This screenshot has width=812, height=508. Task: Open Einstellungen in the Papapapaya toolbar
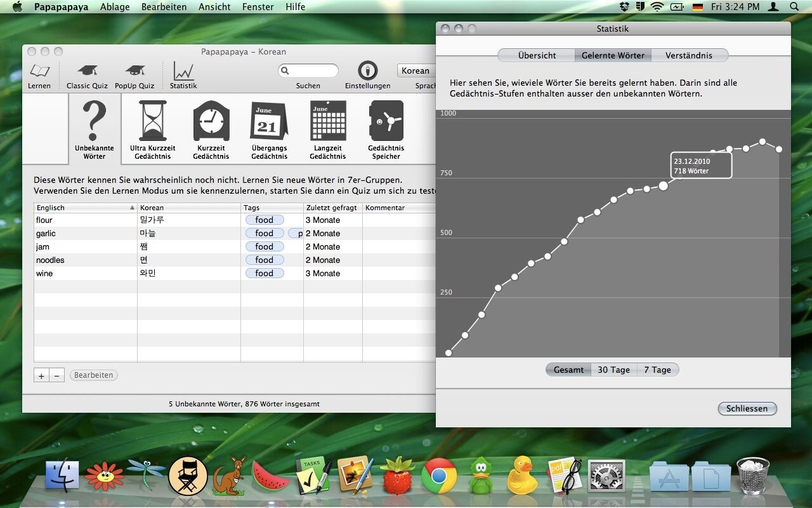point(368,76)
